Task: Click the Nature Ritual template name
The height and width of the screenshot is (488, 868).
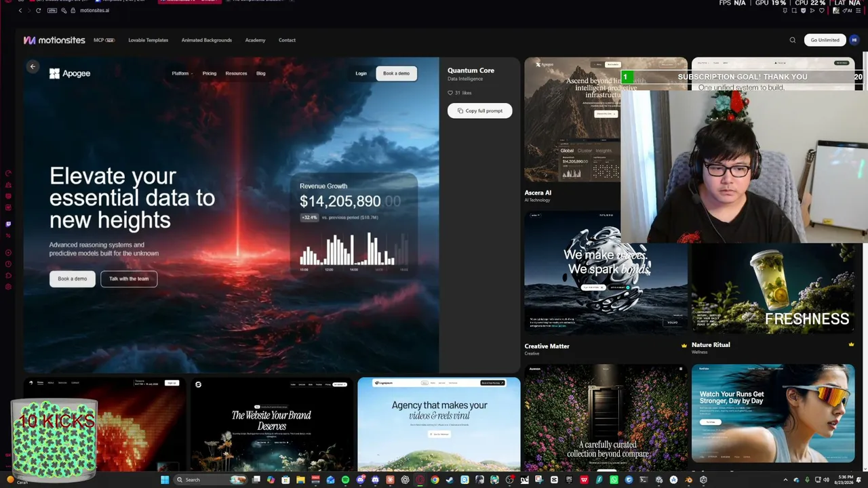Action: (711, 345)
